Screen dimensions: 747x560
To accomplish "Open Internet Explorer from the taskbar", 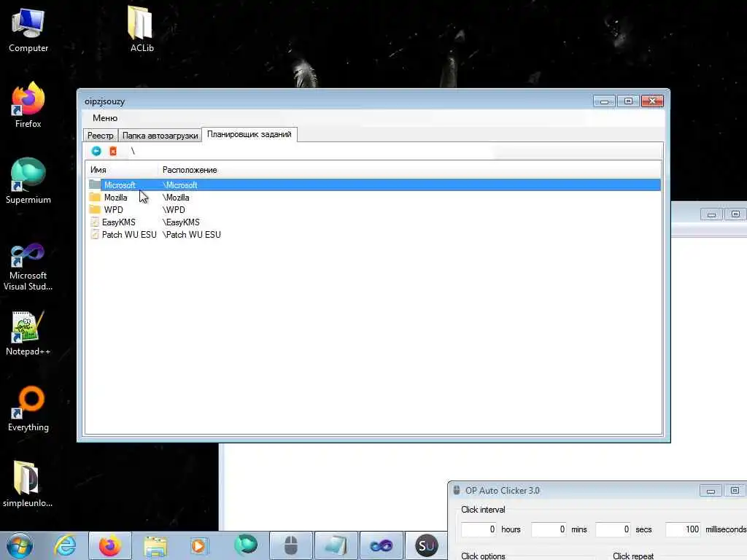I will click(65, 545).
